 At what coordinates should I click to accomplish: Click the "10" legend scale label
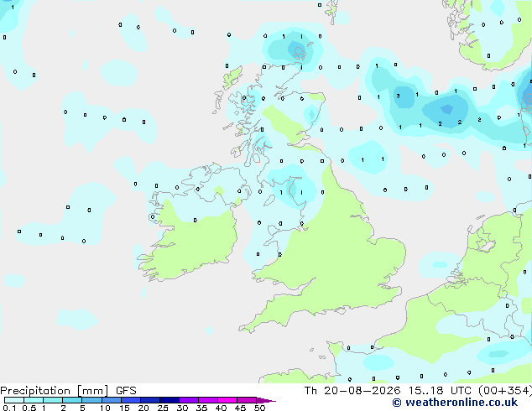105,408
